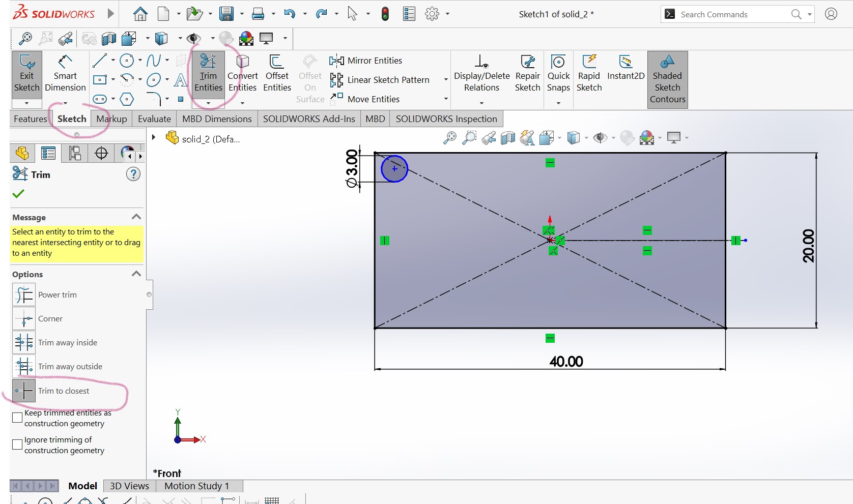Open Linear Sketch Pattern dropdown arrow
The height and width of the screenshot is (504, 853).
(x=446, y=80)
